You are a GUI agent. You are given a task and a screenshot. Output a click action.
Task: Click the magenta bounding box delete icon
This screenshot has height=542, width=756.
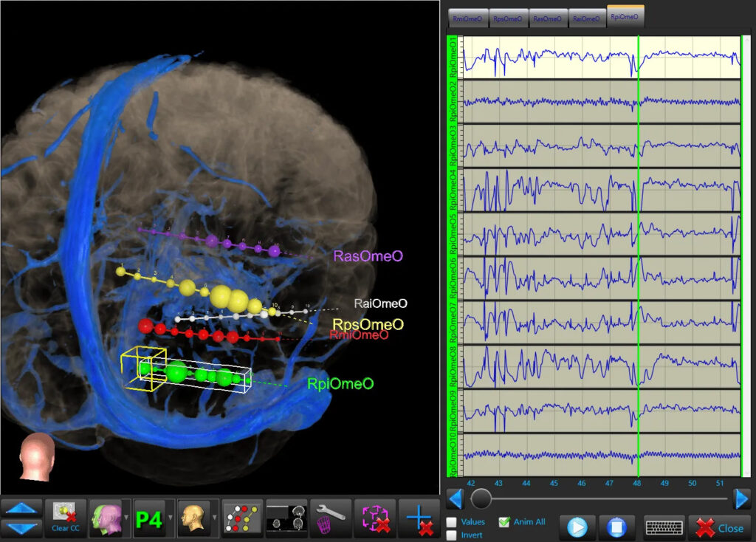pyautogui.click(x=375, y=517)
